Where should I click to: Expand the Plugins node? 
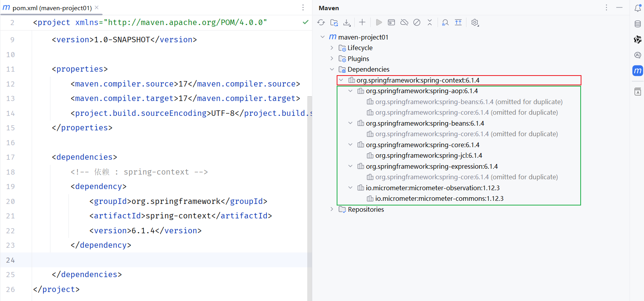pos(332,59)
